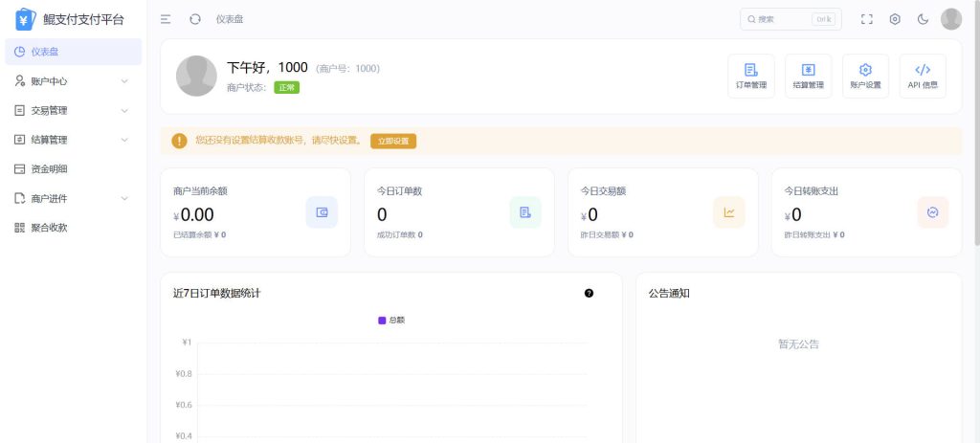The height and width of the screenshot is (443, 980).
Task: Open 资金明细 in the sidebar
Action: point(73,168)
